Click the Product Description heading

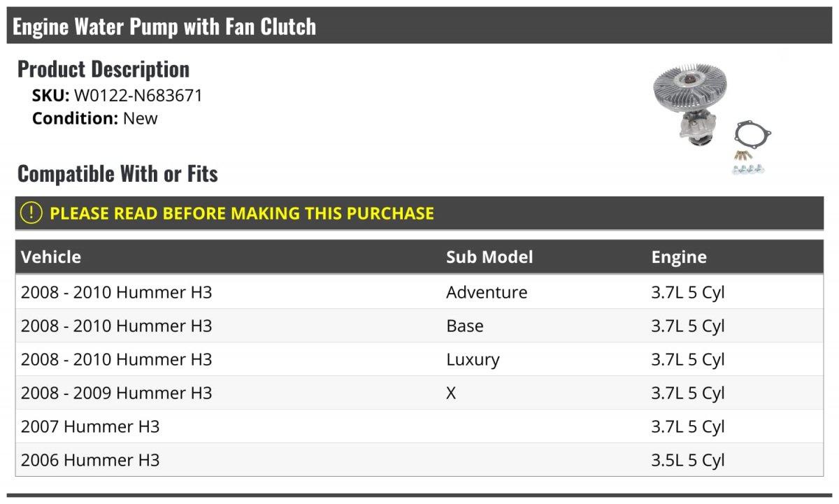click(x=103, y=69)
